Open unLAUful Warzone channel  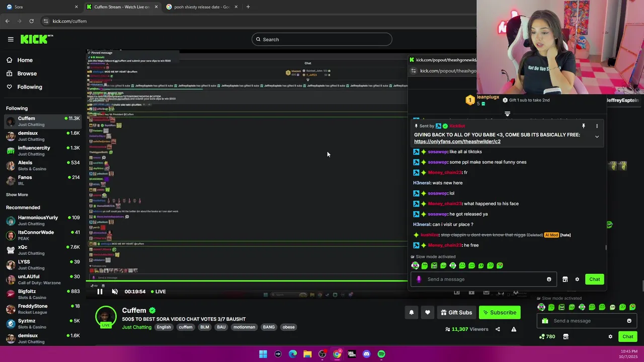point(43,279)
